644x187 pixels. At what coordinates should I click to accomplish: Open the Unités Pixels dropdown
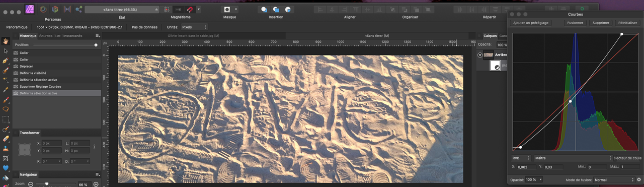coord(194,27)
